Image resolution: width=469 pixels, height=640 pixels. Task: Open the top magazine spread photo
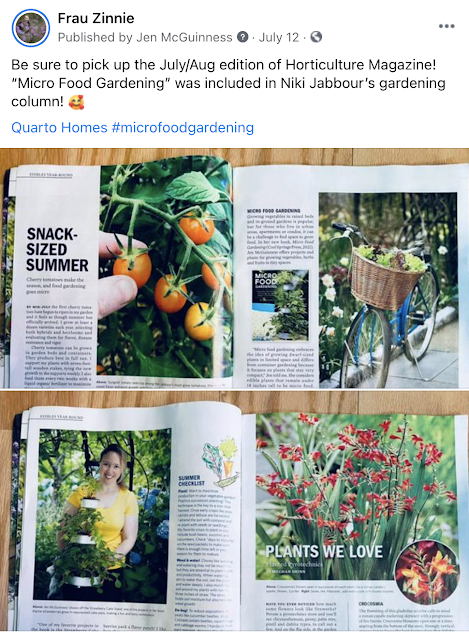234,268
